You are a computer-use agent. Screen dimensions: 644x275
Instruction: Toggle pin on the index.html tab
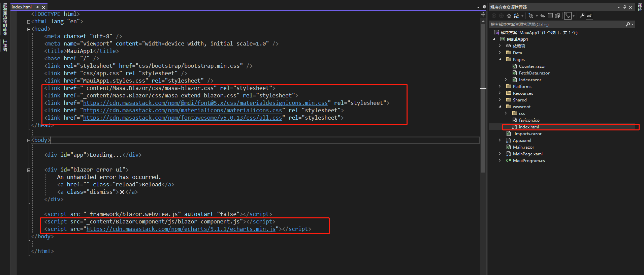click(x=37, y=7)
